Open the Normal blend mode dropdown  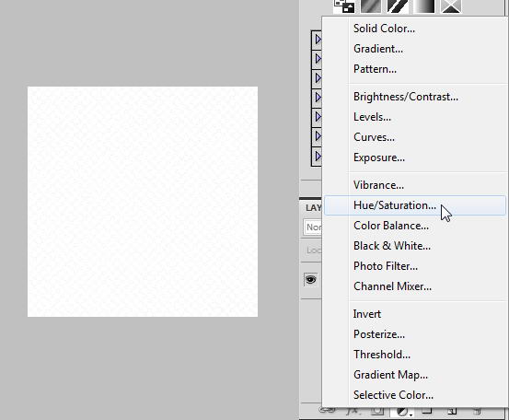(x=313, y=227)
